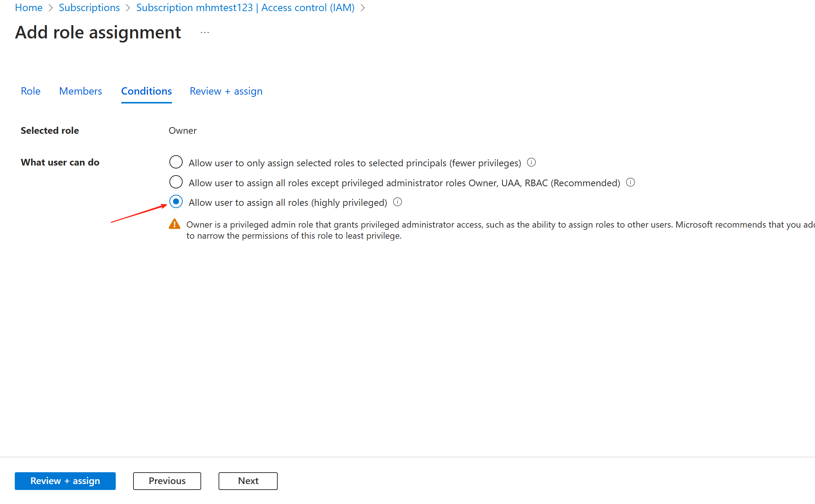815x504 pixels.
Task: Open the ellipsis menu beside Add role assignment
Action: [205, 33]
